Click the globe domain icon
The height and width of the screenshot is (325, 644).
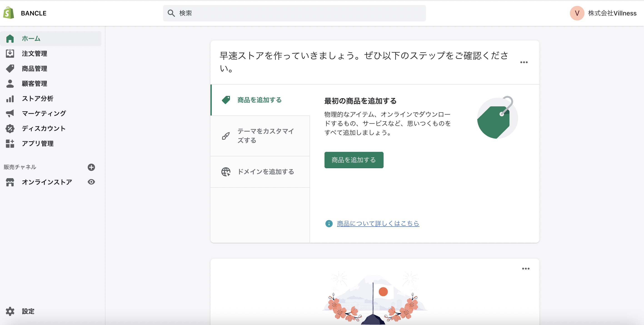coord(226,172)
